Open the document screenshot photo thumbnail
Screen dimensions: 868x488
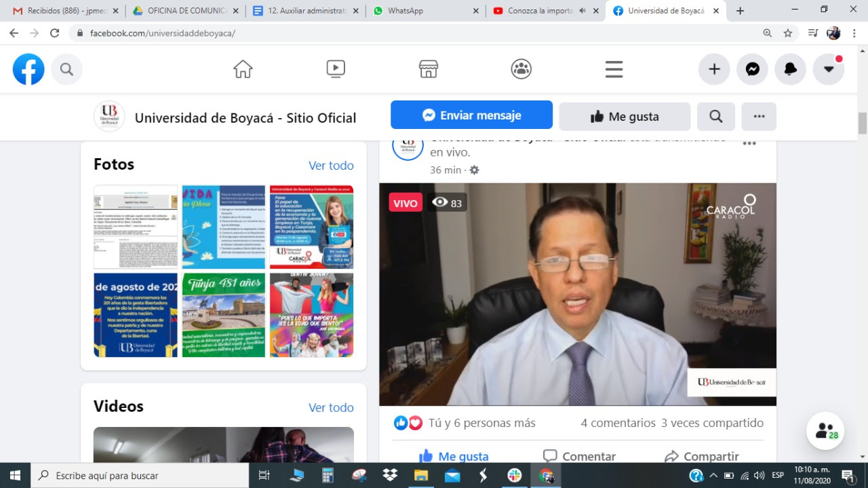(136, 227)
